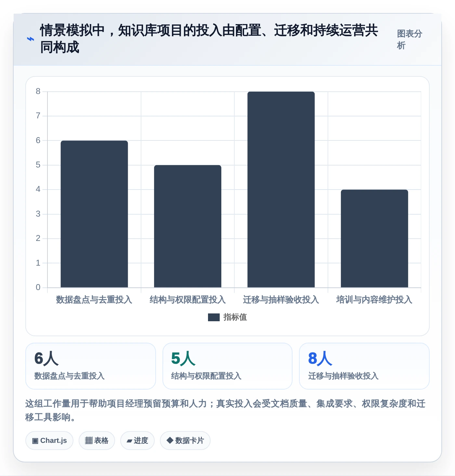Screen dimensions: 455x476
Task: Click the Chart.js tag chip
Action: click(x=49, y=441)
